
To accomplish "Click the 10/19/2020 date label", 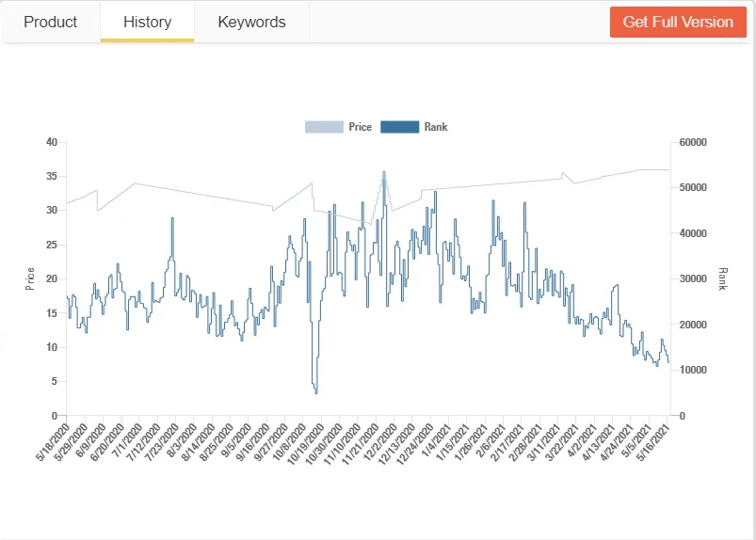I will (306, 444).
